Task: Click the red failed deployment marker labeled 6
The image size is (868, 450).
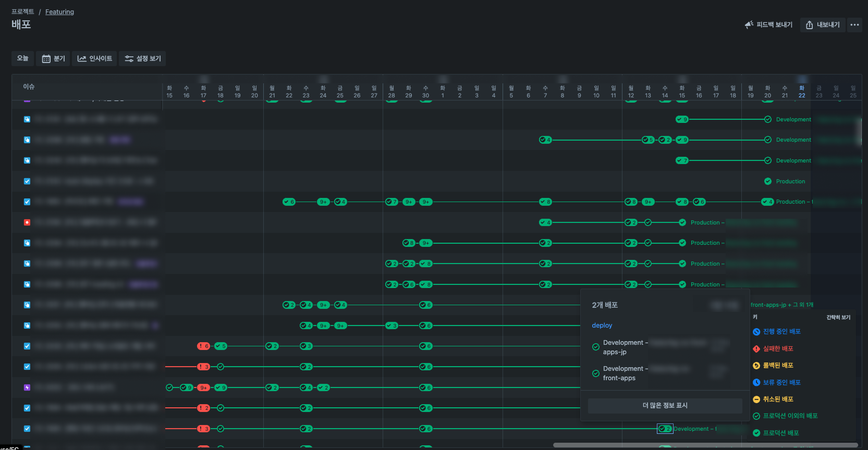Action: pos(203,346)
